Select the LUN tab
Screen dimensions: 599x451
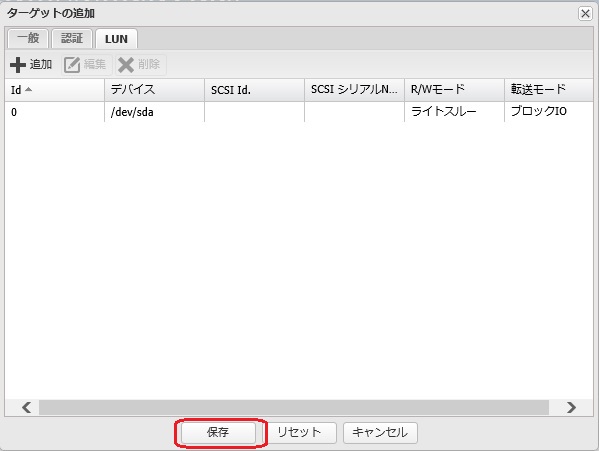(x=117, y=39)
